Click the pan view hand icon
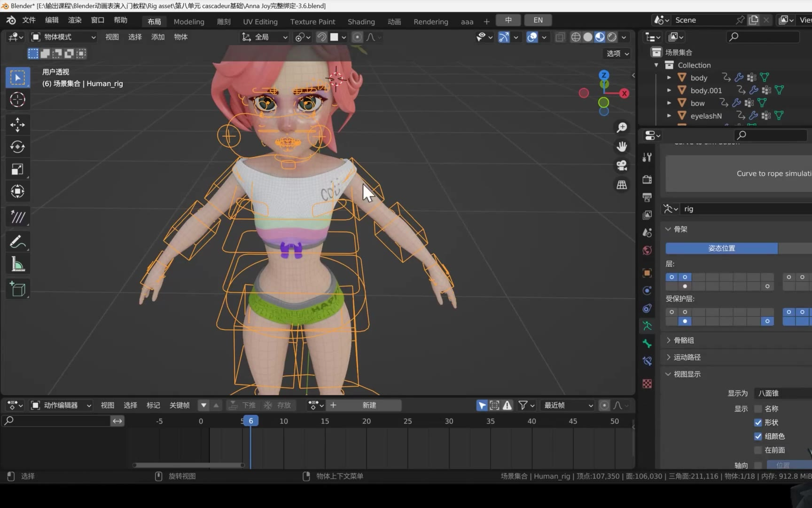Viewport: 812px width, 508px height. click(x=622, y=147)
